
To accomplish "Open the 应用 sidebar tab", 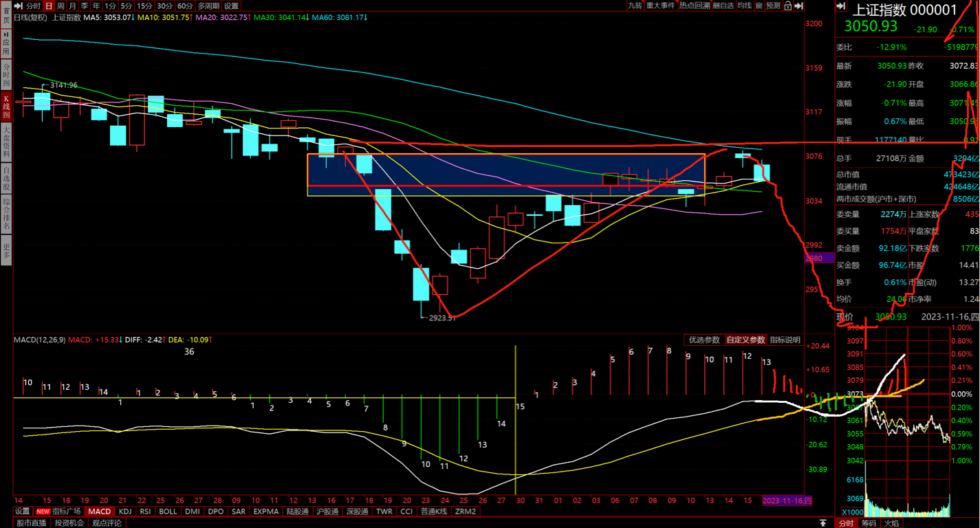I will click(x=6, y=45).
